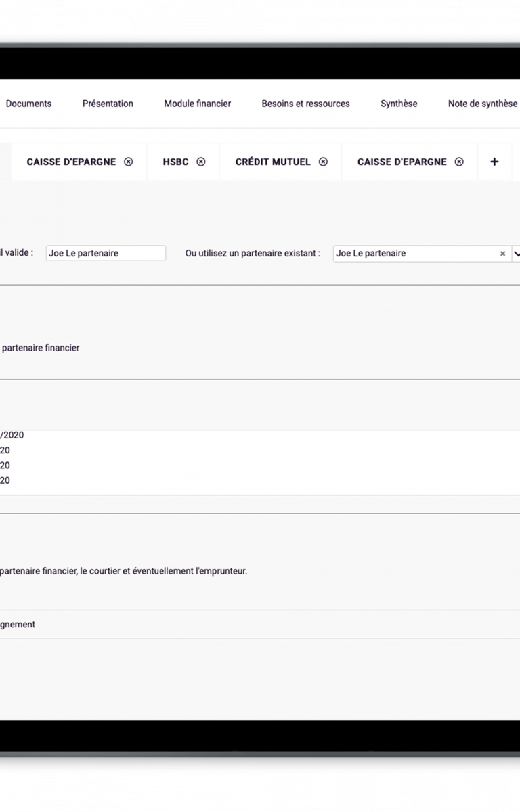Navigate to Besoins et ressources
This screenshot has height=812, width=520.
pos(305,104)
